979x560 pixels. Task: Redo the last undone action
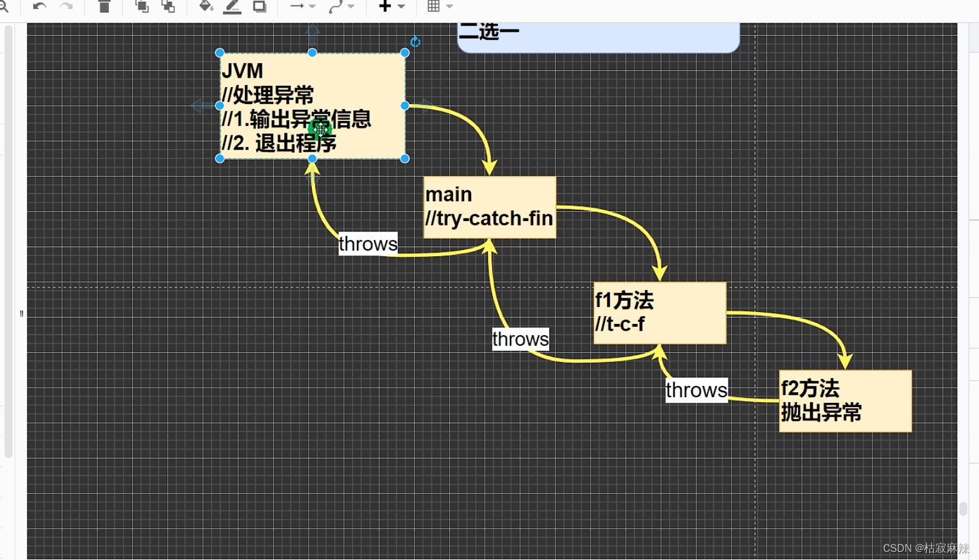(66, 6)
